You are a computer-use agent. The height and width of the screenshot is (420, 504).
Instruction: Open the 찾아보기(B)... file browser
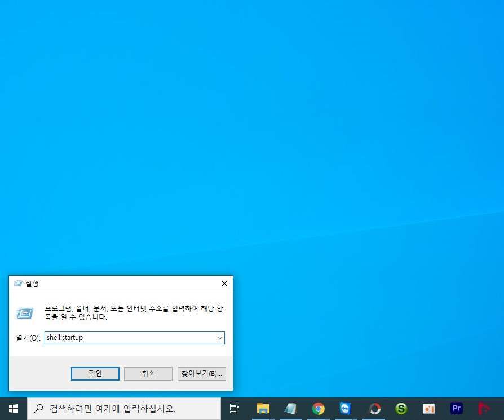(x=201, y=373)
